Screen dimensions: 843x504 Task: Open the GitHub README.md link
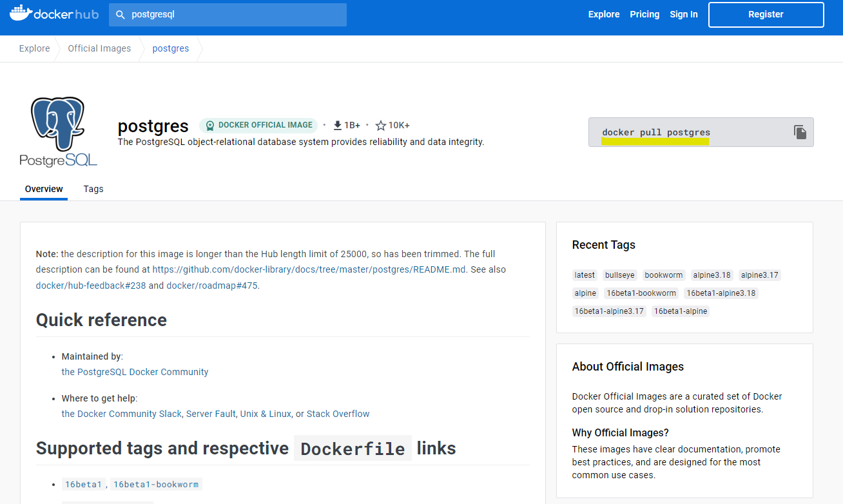309,269
